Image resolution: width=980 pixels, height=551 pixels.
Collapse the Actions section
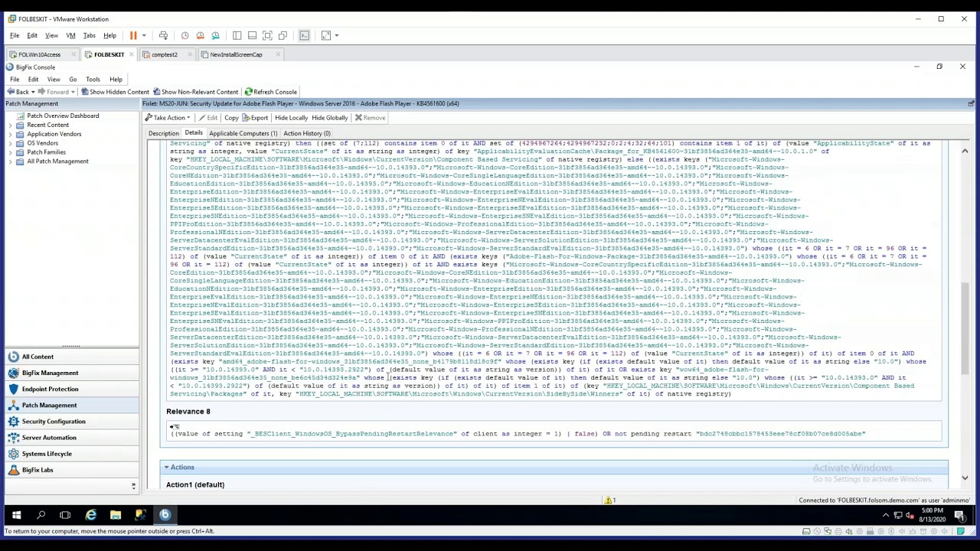(166, 468)
